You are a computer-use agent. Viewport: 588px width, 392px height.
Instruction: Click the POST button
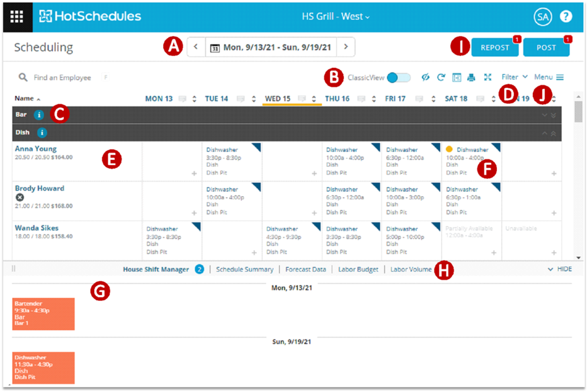click(x=546, y=47)
